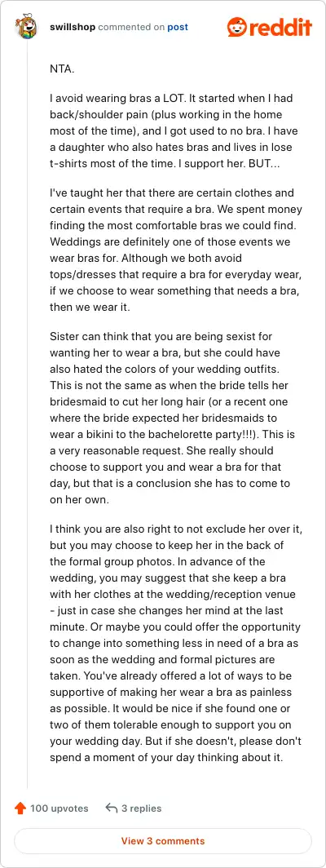
Task: Click the "NTA." verdict line
Action: point(61,70)
